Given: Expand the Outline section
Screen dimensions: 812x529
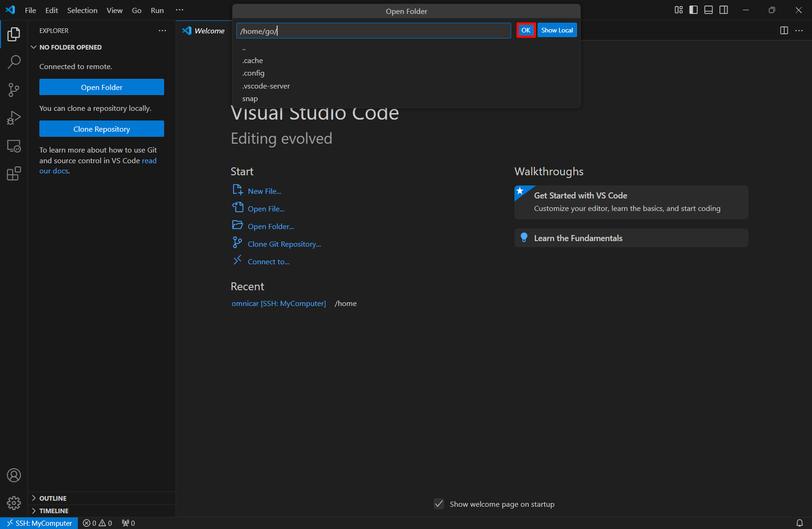Looking at the screenshot, I should click(53, 498).
